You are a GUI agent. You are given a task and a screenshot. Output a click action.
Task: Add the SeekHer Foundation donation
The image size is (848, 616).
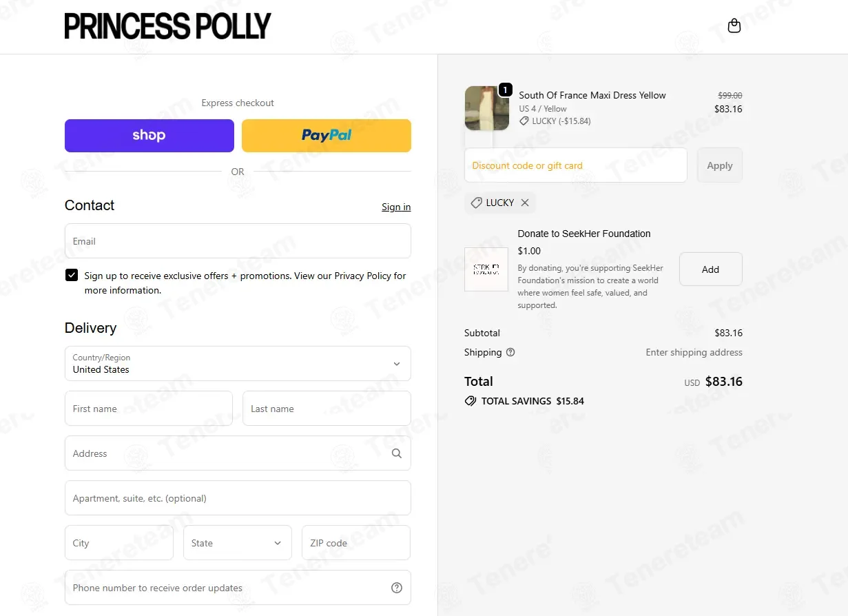coord(711,269)
